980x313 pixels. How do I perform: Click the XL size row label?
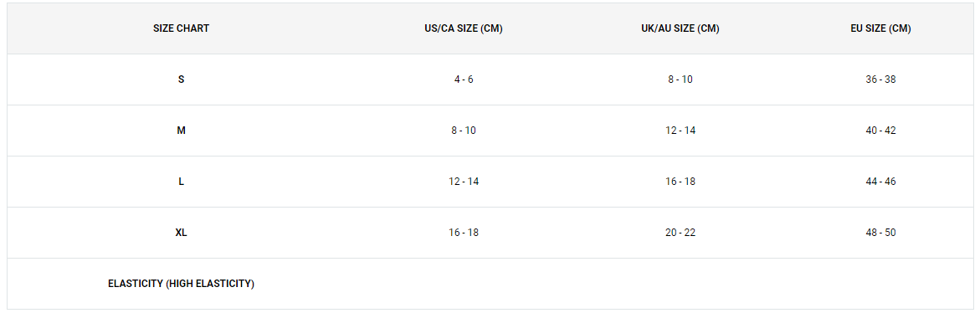coord(182,233)
